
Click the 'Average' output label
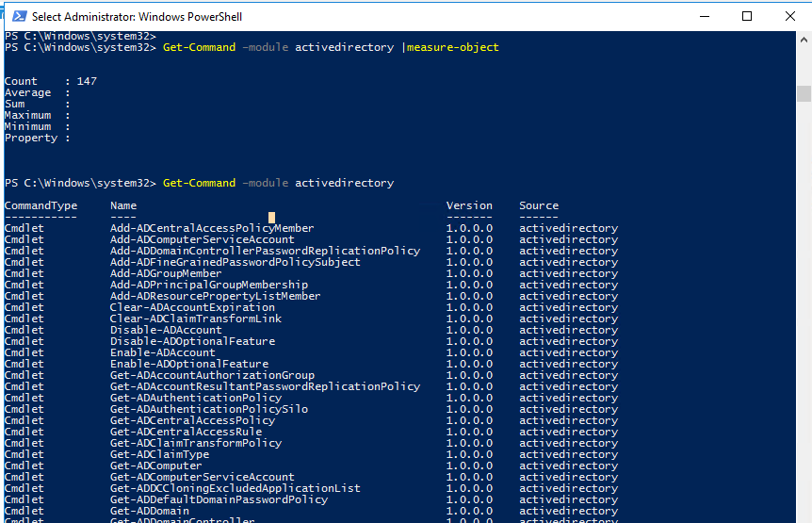point(28,92)
